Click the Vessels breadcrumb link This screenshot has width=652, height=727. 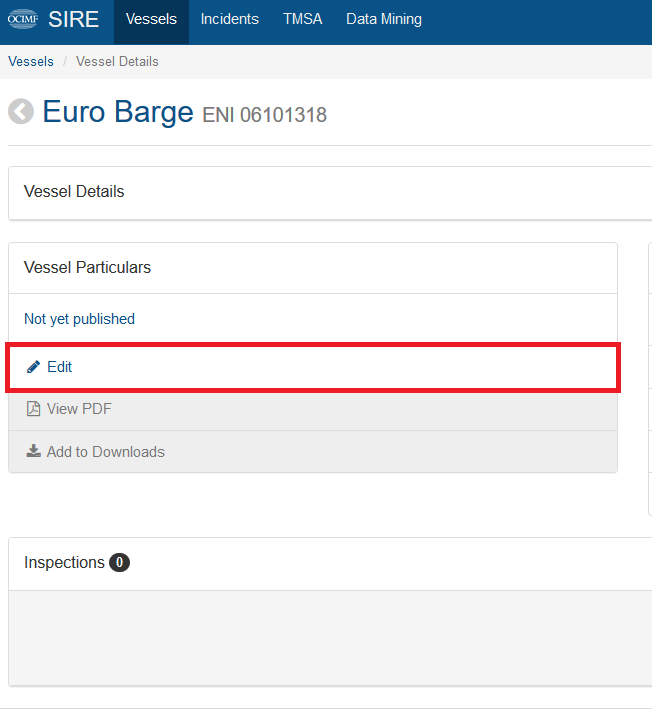click(31, 61)
